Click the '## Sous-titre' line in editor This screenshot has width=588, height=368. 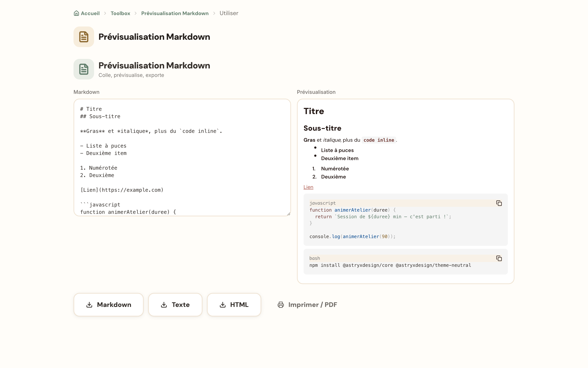[100, 116]
